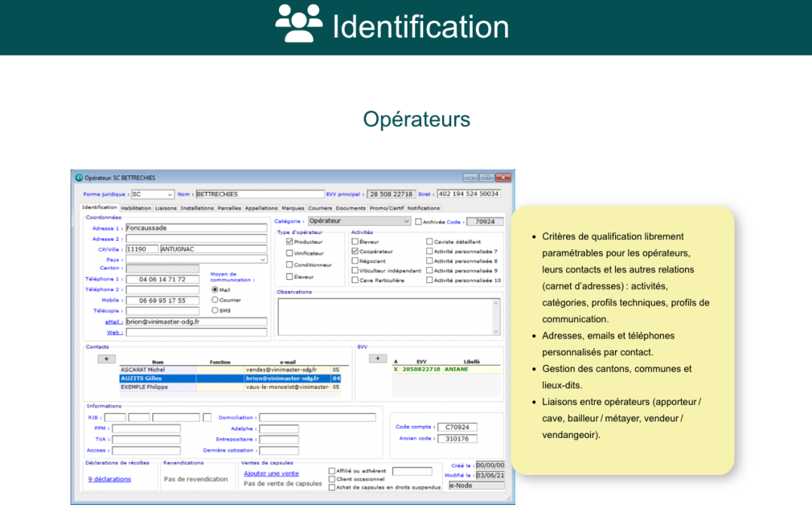Click the Observations text area
Viewport: 812px width, 508px height.
click(386, 317)
